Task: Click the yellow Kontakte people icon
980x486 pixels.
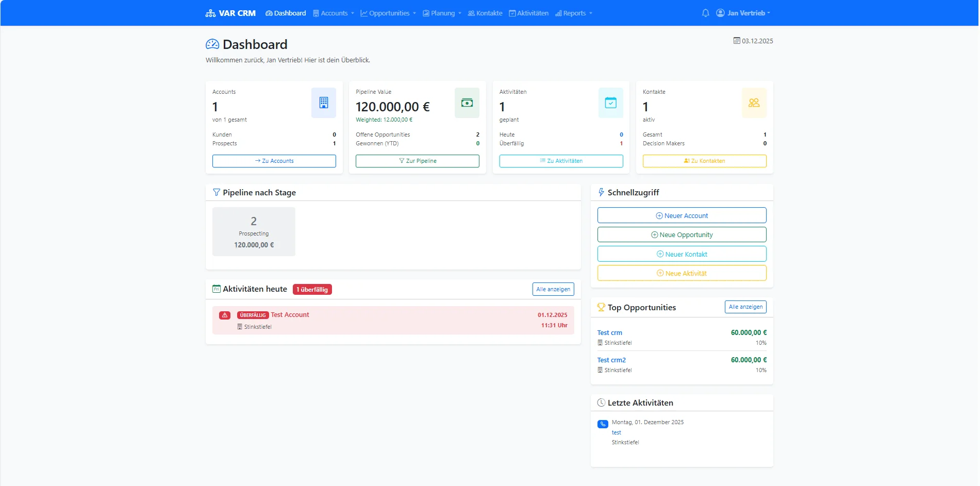Action: pos(754,103)
